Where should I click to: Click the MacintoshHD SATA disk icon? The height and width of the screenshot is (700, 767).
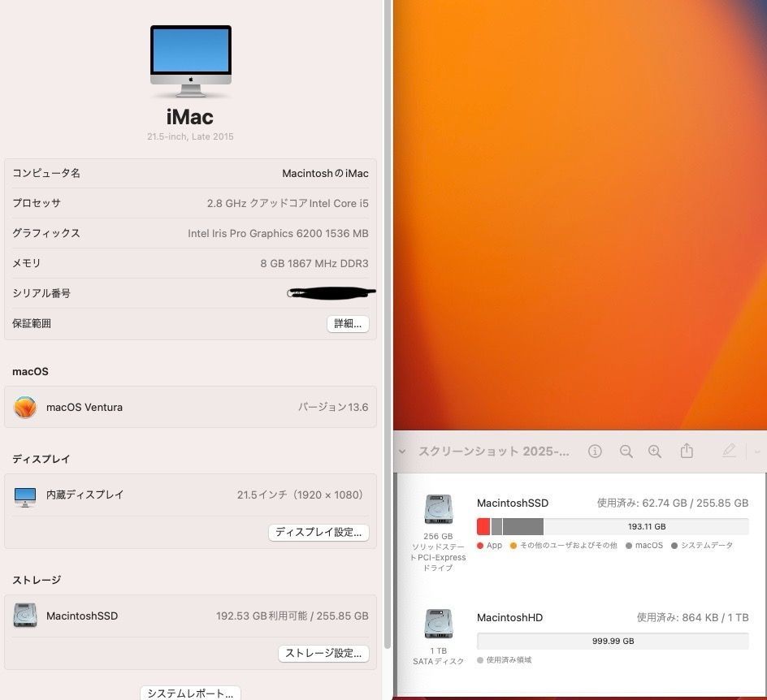point(439,624)
